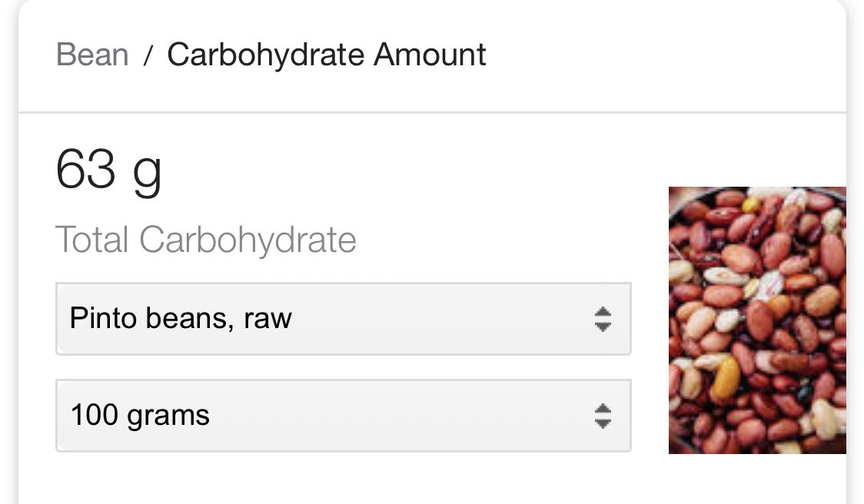Screen dimensions: 864x504
Task: Click the "63 g" carbohydrate value
Action: pos(108,171)
